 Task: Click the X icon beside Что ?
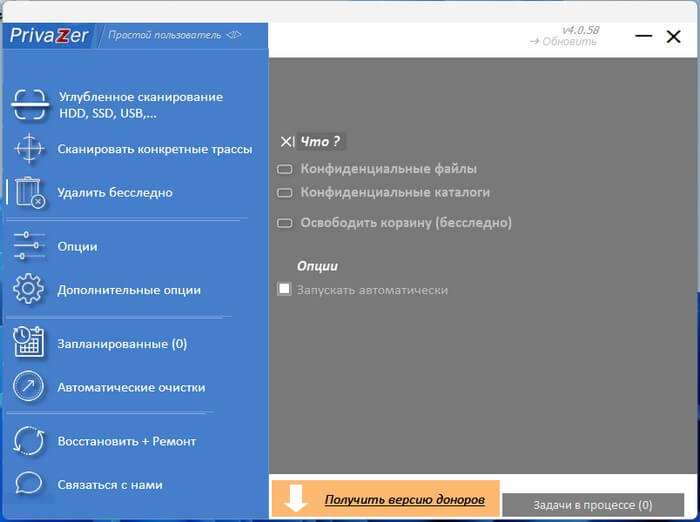point(287,142)
